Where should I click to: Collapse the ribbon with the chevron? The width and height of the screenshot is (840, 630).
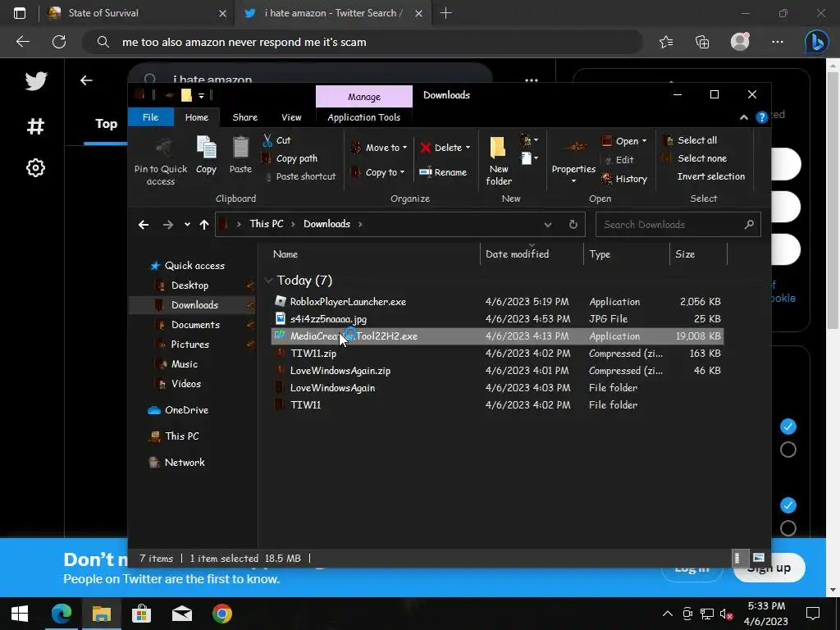pyautogui.click(x=743, y=117)
